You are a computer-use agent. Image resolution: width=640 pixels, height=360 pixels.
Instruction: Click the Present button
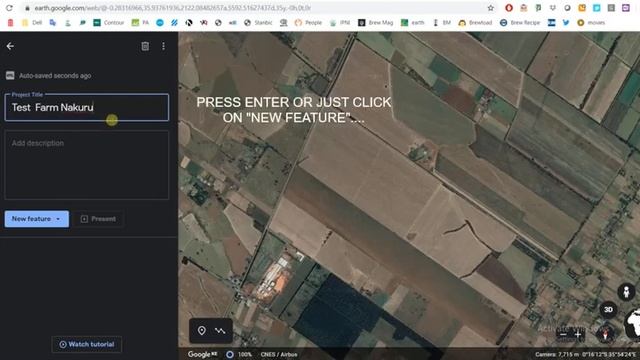(x=98, y=219)
